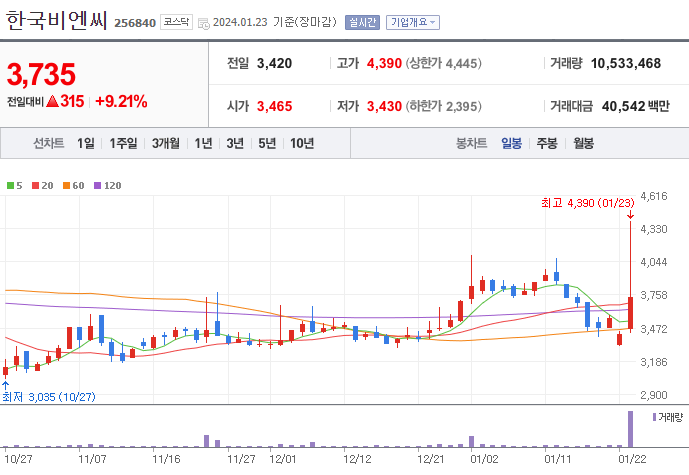
Task: Click the 01/23 long red candlestick
Action: pos(631,313)
